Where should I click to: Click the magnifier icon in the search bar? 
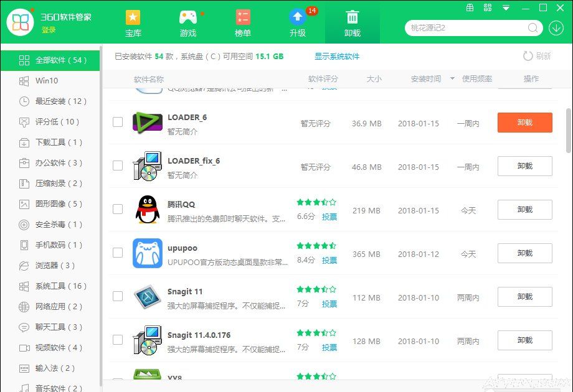(533, 28)
